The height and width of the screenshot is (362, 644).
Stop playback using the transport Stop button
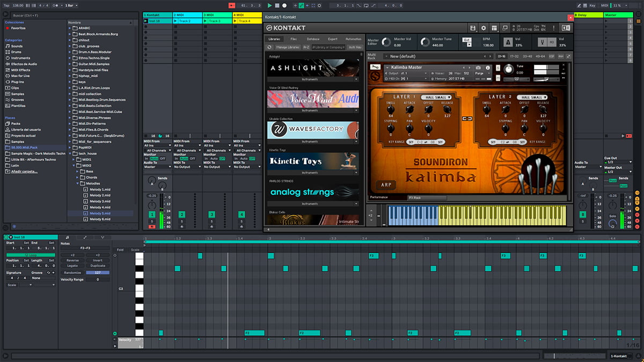coord(277,5)
